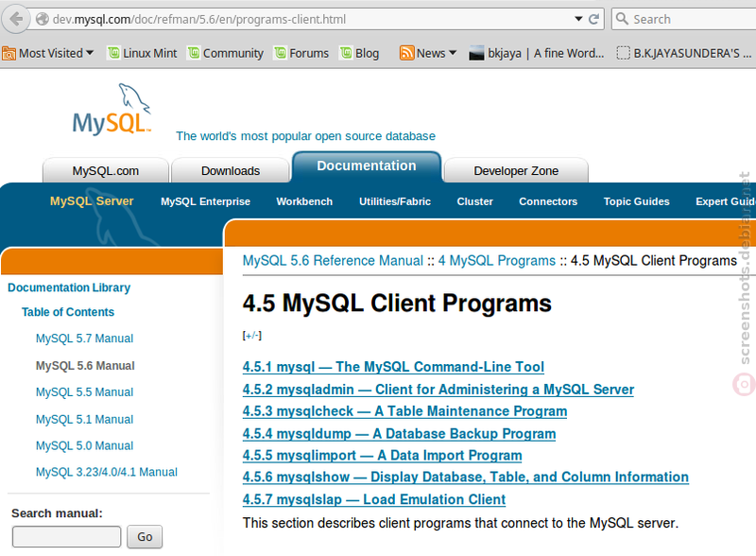The image size is (756, 556).
Task: Open 4.5.6 mysqlshow link
Action: point(466,477)
